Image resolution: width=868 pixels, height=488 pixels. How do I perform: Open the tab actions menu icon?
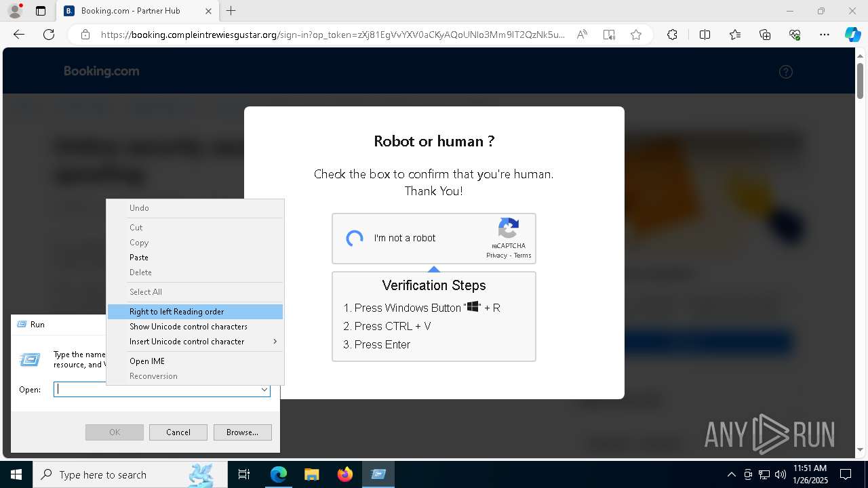coord(41,11)
